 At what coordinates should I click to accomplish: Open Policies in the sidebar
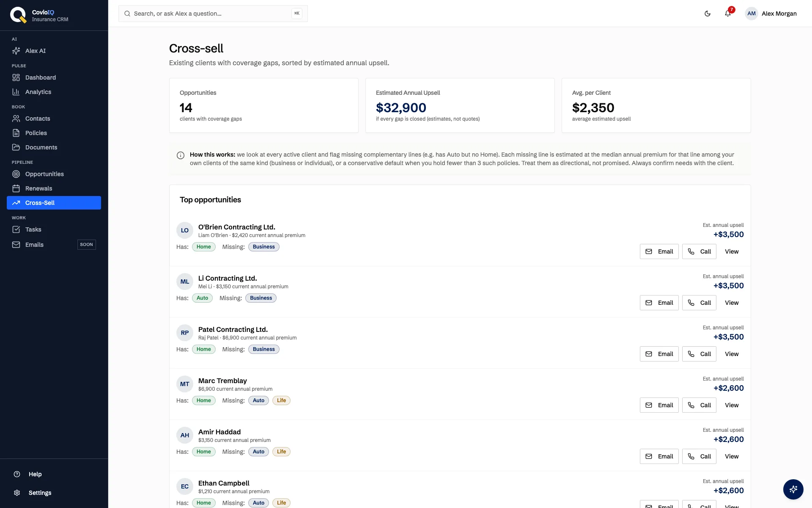(54, 133)
